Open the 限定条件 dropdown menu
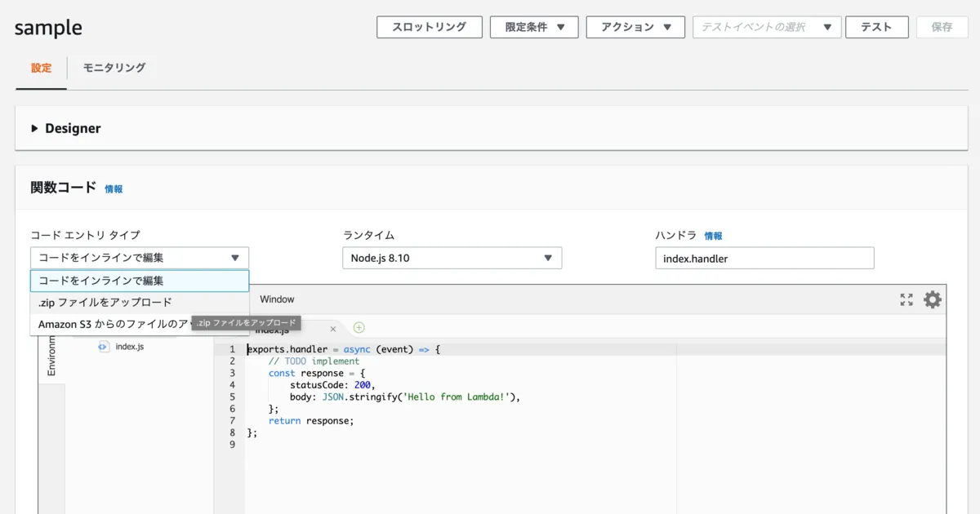Screen dimensions: 980x514 [x=534, y=27]
